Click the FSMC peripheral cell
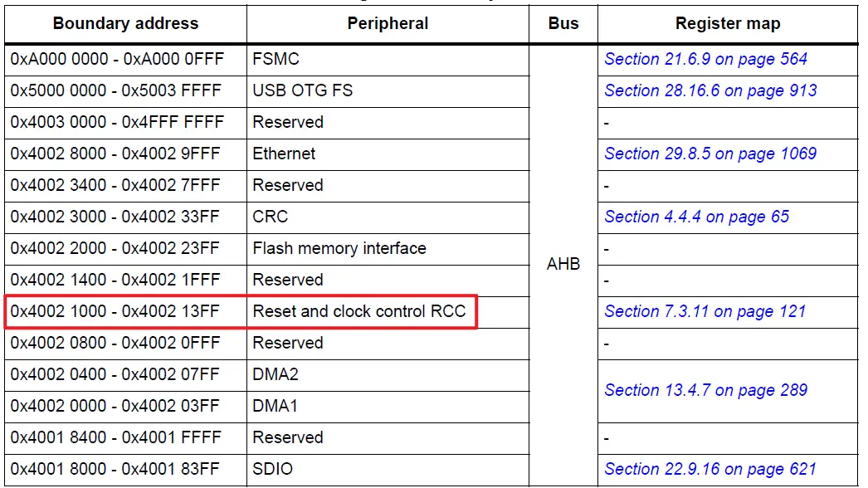The image size is (868, 488). [x=276, y=59]
